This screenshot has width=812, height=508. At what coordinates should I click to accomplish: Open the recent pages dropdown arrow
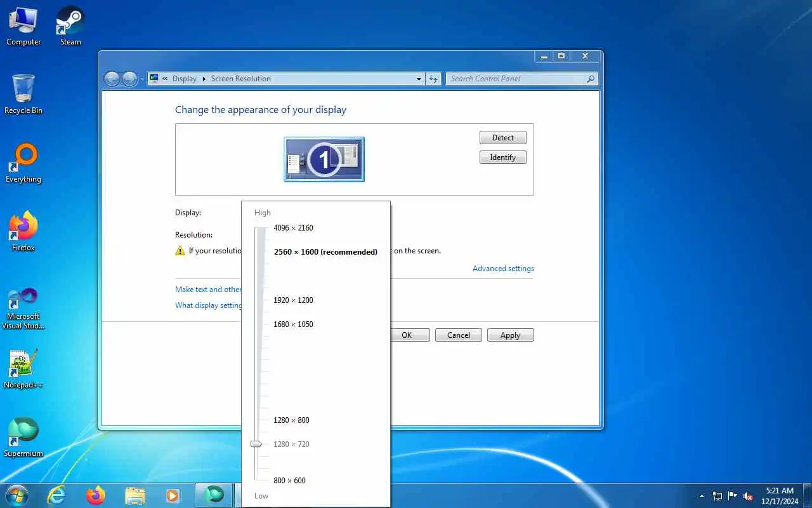tap(142, 79)
